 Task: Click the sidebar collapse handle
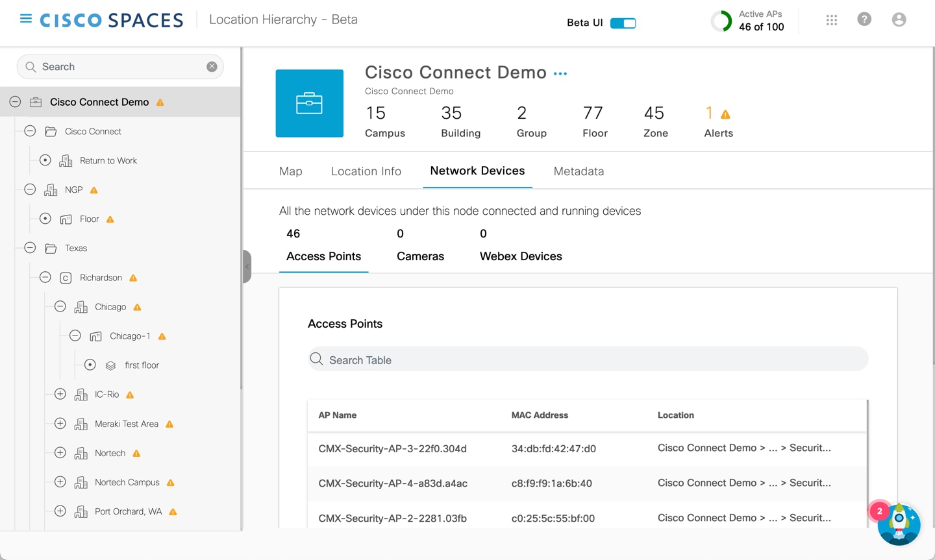point(247,267)
